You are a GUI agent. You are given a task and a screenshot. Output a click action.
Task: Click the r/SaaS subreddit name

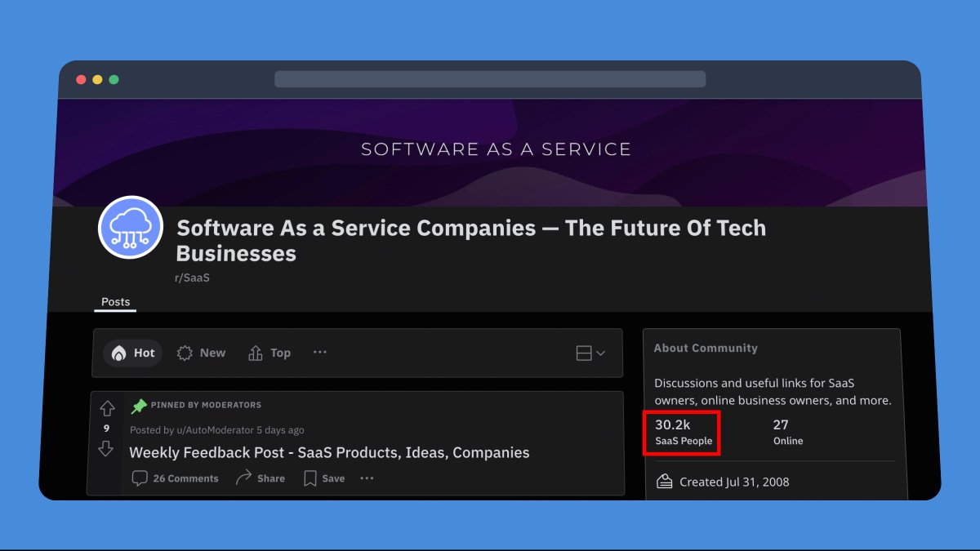point(193,278)
